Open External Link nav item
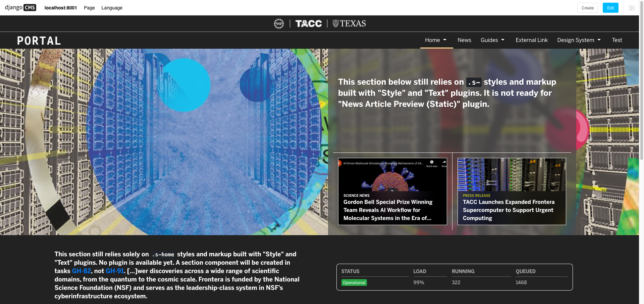This screenshot has height=304, width=644. 532,40
